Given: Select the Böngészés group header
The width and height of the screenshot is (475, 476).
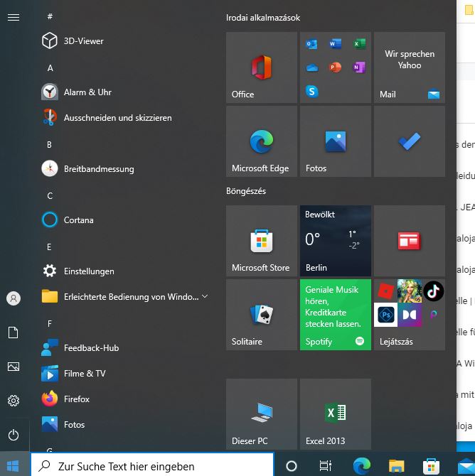Looking at the screenshot, I should (x=246, y=191).
